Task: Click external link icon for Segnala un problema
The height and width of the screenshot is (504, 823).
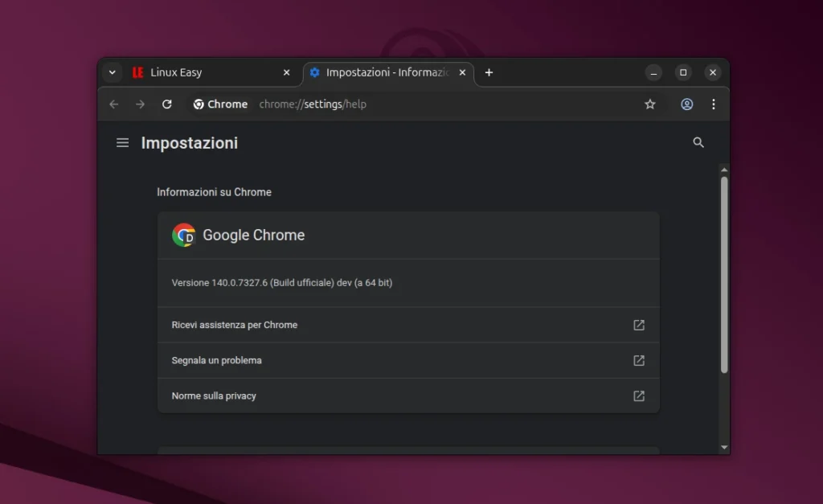Action: click(639, 361)
